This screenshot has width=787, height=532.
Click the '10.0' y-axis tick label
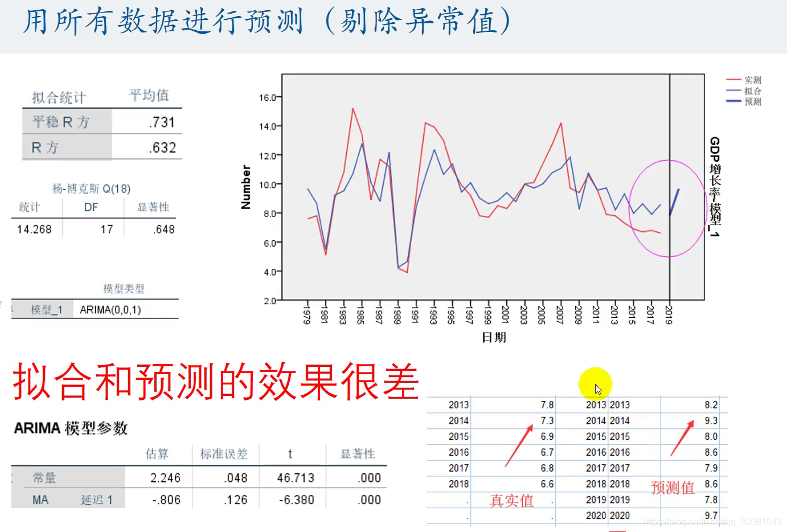(267, 185)
